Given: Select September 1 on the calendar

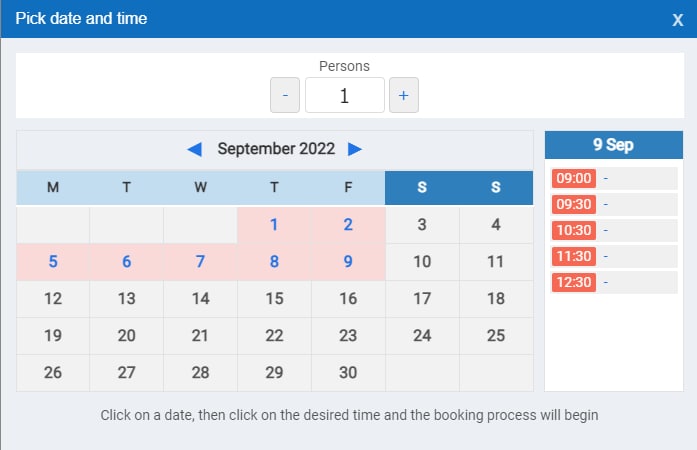Looking at the screenshot, I should click(274, 224).
